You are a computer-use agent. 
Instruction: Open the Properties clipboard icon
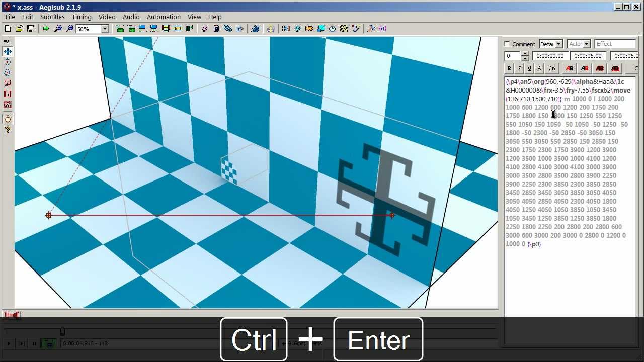click(x=216, y=29)
